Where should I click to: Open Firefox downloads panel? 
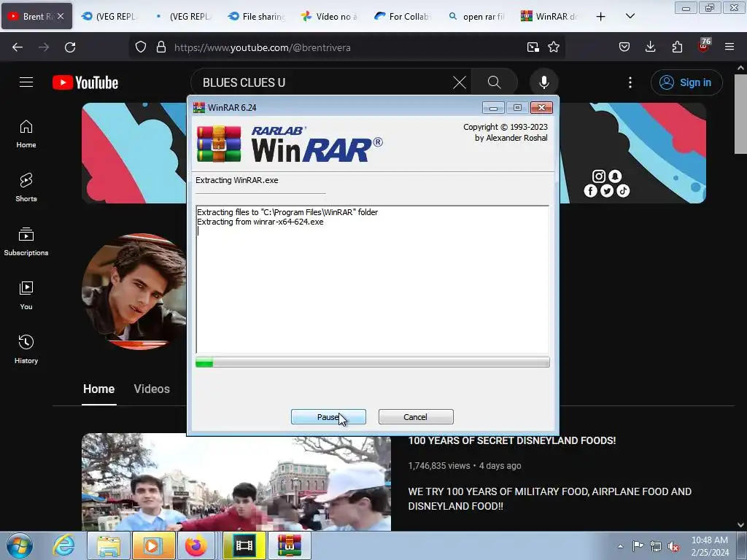tap(650, 47)
